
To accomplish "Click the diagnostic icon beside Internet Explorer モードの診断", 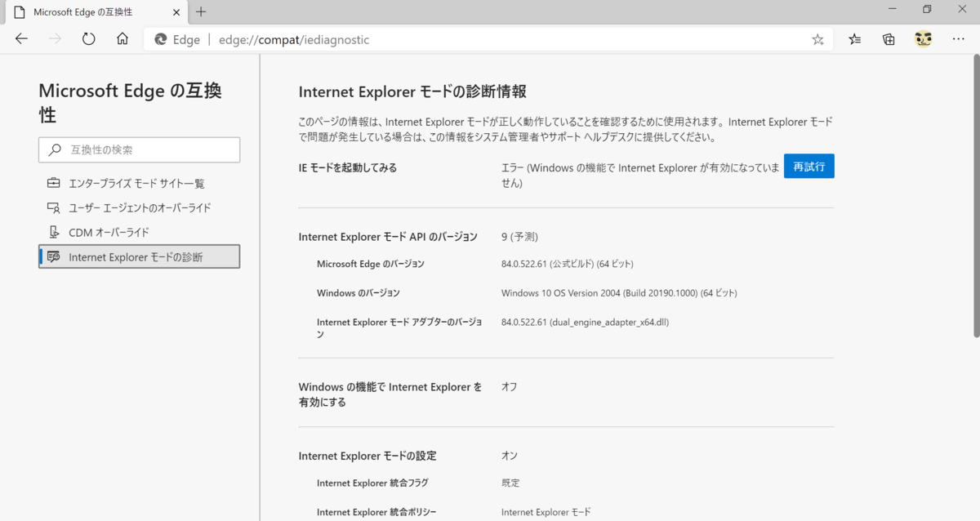I will (x=54, y=257).
